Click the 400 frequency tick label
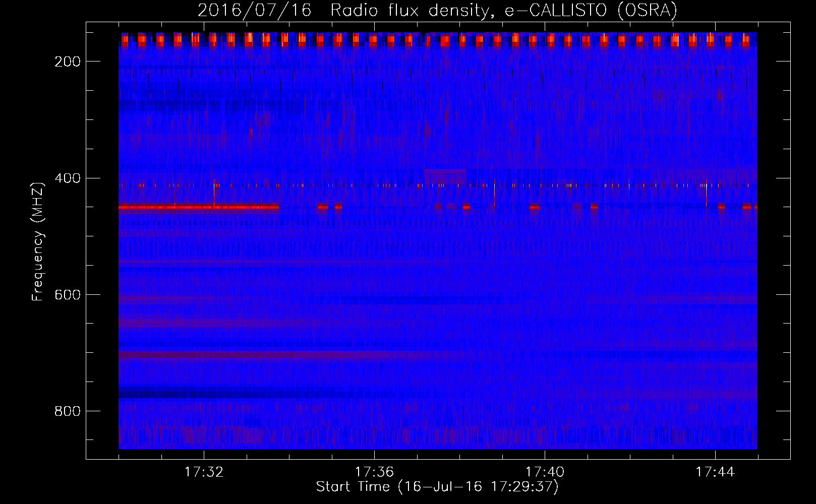Viewport: 816px width, 504px height. [68, 178]
